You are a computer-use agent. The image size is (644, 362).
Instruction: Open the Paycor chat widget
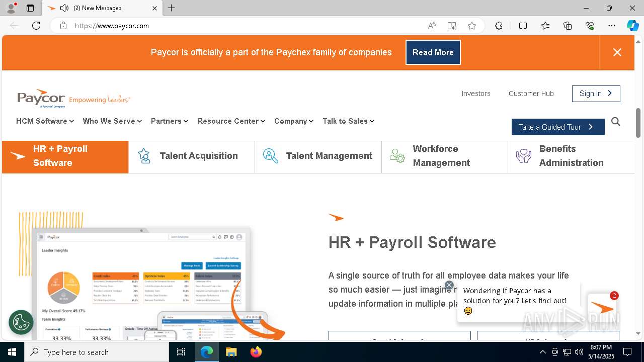(x=602, y=306)
